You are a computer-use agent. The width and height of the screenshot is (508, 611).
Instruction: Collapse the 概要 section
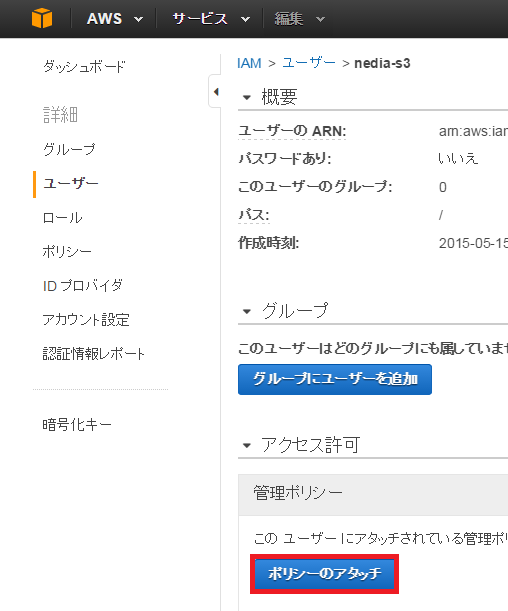[x=247, y=97]
